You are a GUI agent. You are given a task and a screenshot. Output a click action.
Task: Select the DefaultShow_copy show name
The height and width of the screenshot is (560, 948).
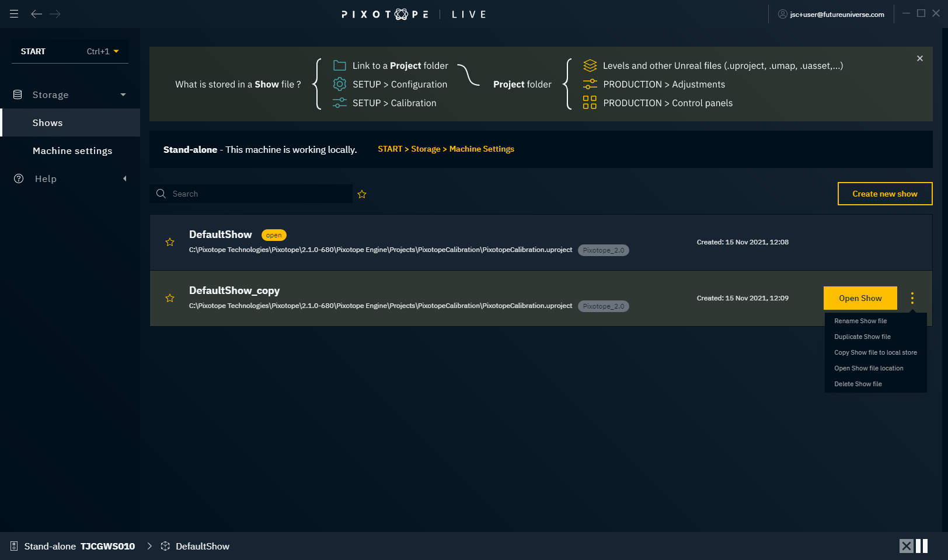235,290
